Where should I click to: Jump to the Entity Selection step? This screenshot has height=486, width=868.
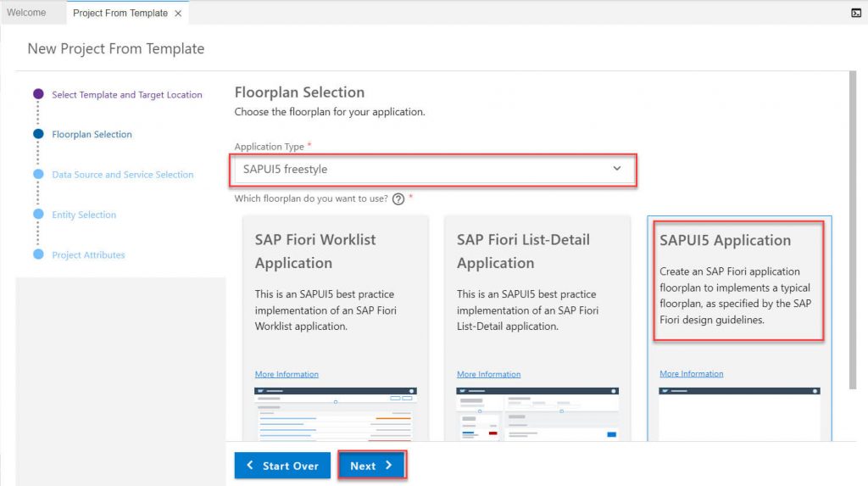(x=84, y=215)
